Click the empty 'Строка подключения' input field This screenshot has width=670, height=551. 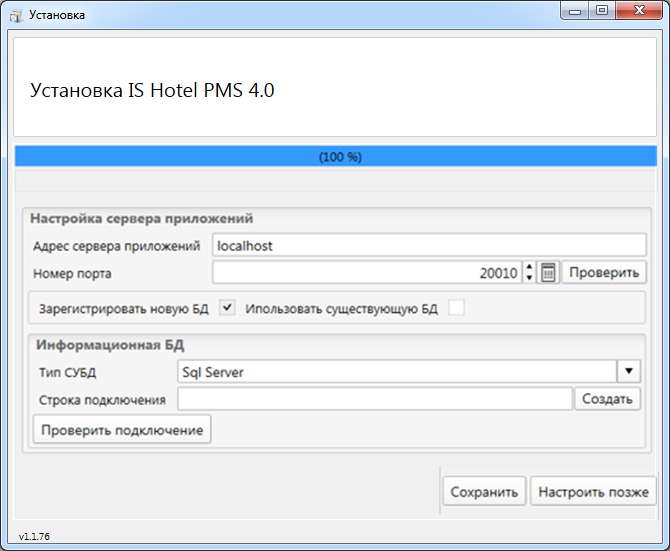(375, 399)
